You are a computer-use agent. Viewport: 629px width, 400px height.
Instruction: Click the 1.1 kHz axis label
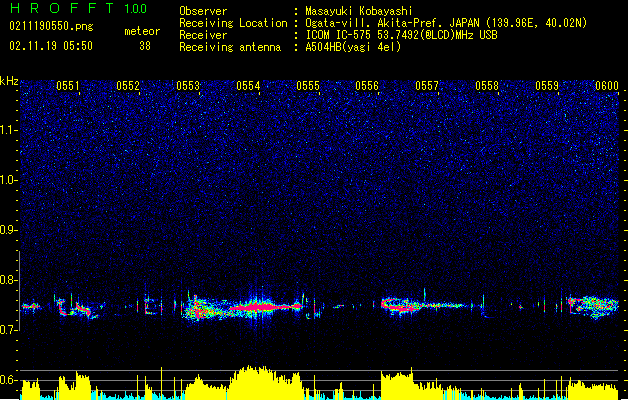click(x=8, y=130)
